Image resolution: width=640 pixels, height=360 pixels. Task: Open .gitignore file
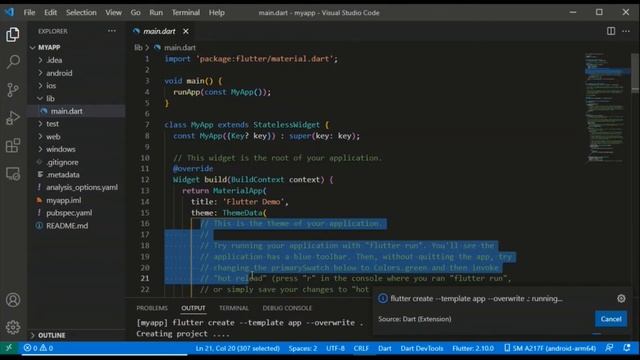(x=62, y=162)
